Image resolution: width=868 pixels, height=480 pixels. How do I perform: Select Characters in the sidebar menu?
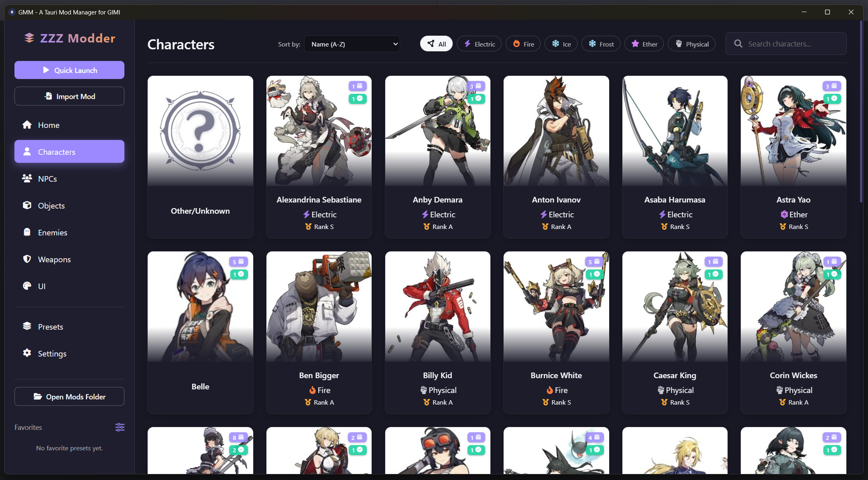pyautogui.click(x=56, y=152)
